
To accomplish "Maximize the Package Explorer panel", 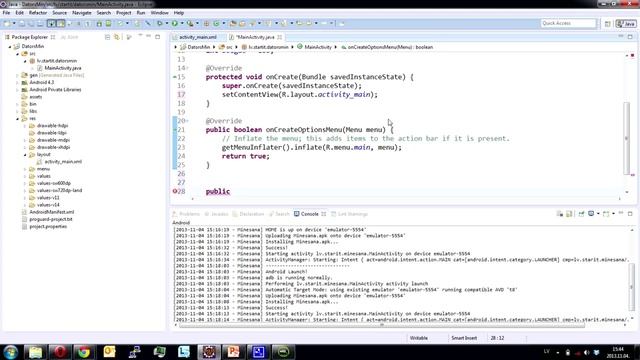I will pos(158,37).
